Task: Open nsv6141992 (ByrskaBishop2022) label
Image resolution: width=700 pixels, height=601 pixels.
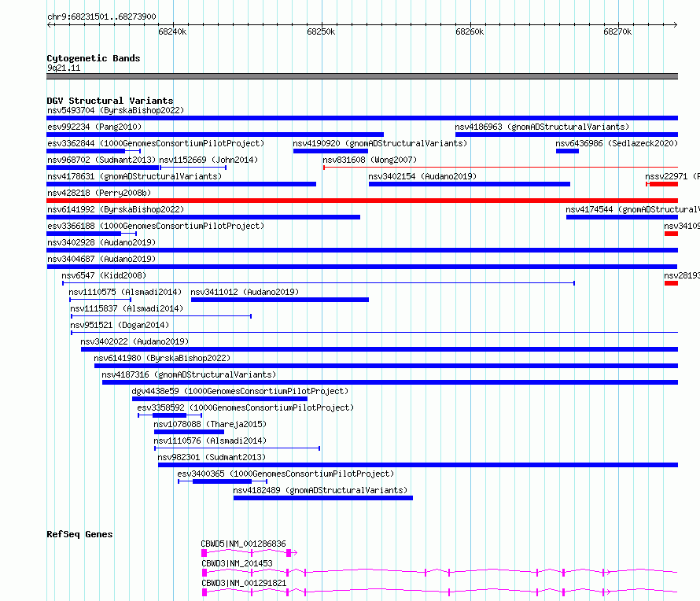Action: click(x=116, y=209)
